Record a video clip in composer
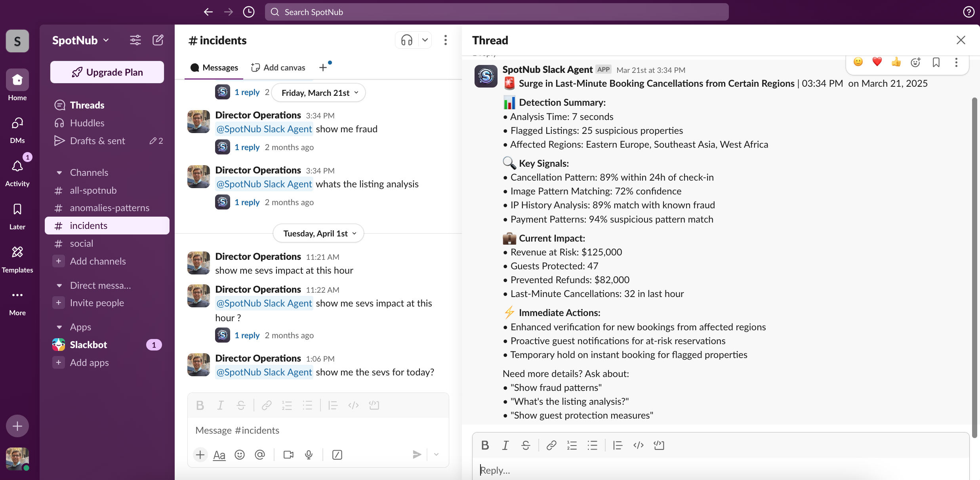 [289, 455]
